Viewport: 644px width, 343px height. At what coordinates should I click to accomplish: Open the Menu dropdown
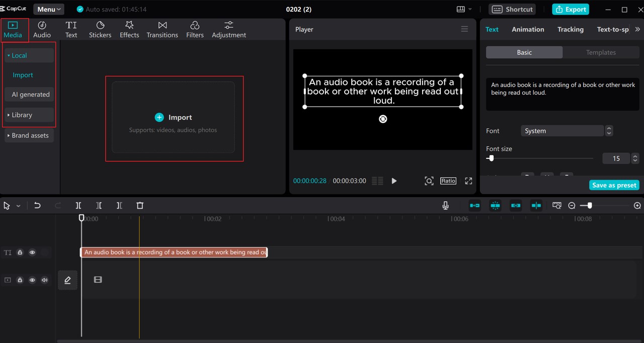pos(49,9)
